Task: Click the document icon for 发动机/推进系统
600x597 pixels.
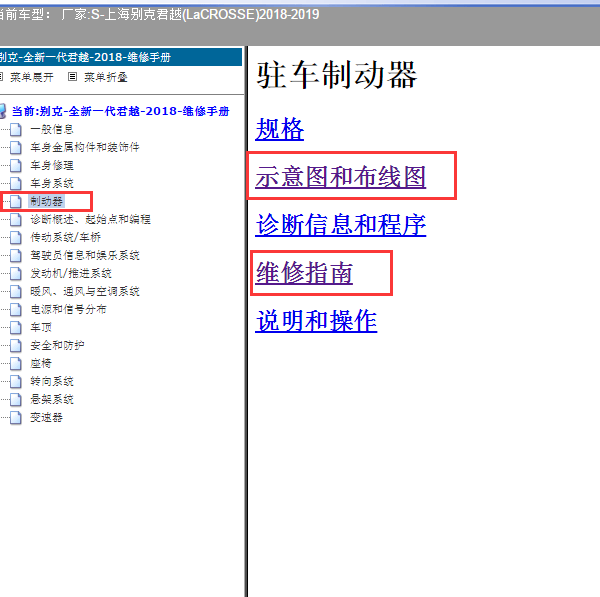Action: pos(16,273)
